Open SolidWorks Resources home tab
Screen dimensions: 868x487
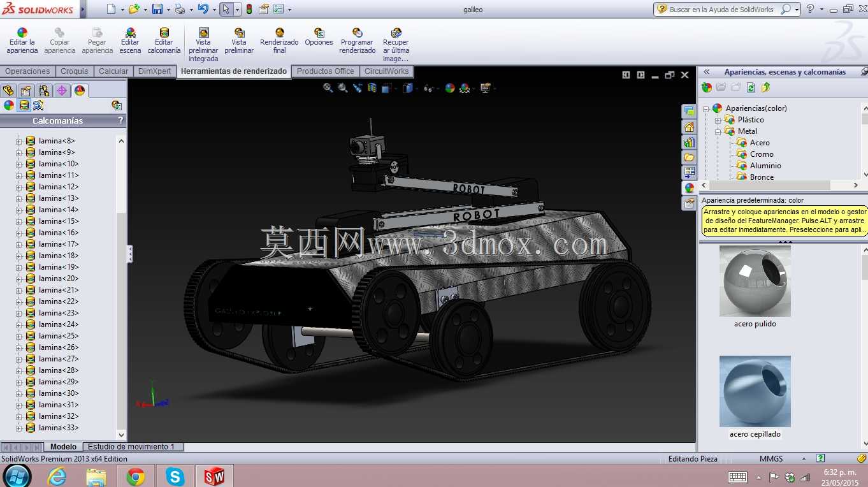pos(689,127)
